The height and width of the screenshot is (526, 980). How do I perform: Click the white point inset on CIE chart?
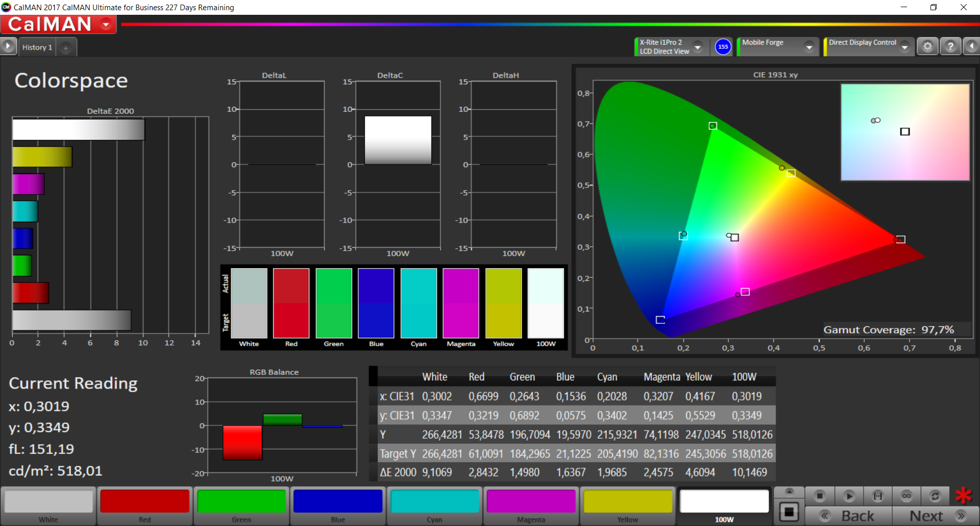coord(905,132)
